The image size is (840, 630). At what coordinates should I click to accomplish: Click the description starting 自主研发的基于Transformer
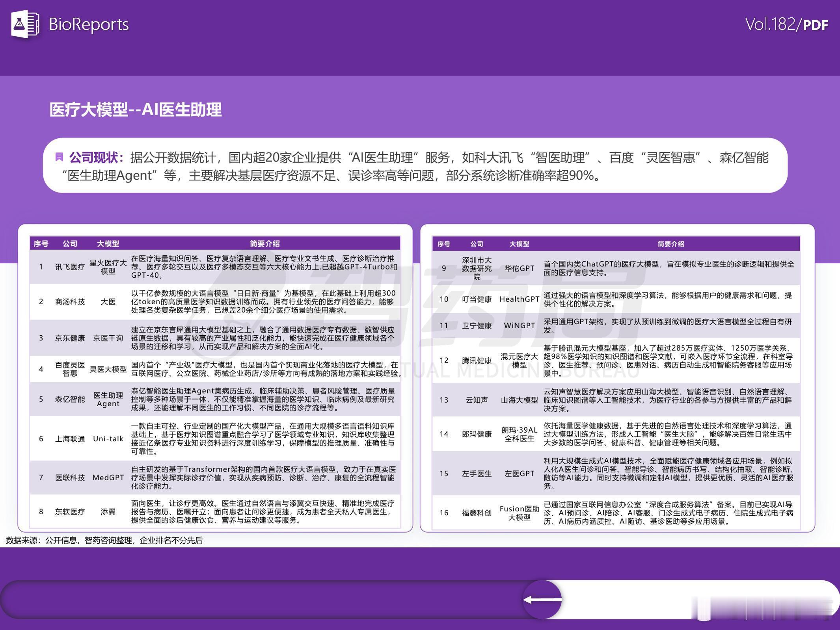(264, 478)
